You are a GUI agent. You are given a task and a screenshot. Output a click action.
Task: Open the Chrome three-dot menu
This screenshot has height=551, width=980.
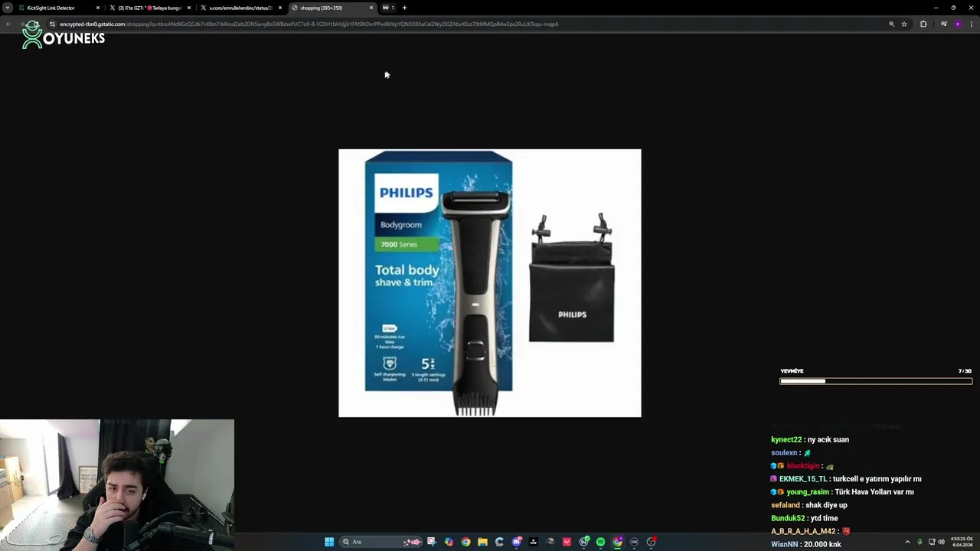point(972,24)
